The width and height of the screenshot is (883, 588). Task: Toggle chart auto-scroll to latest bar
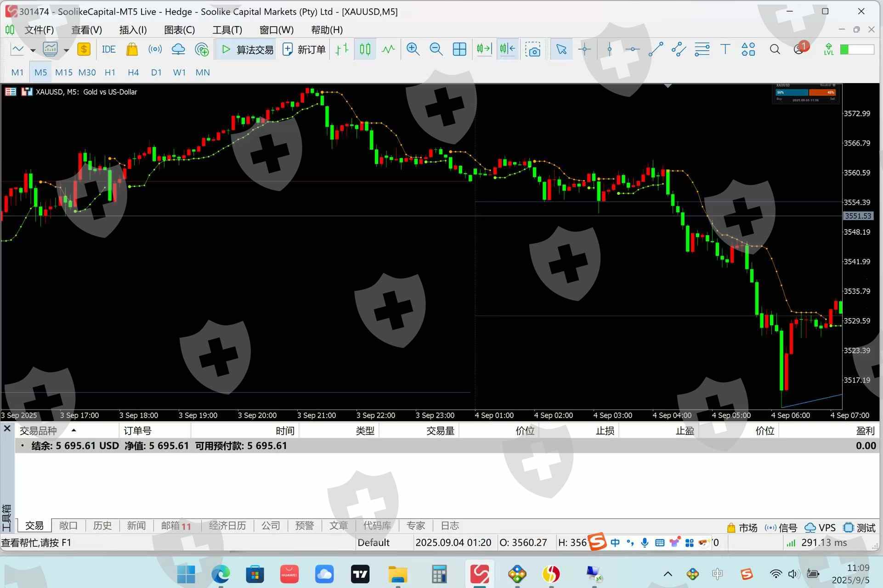pyautogui.click(x=484, y=49)
